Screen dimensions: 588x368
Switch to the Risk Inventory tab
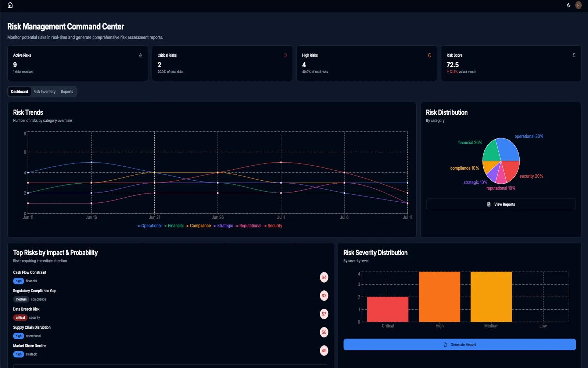(44, 92)
